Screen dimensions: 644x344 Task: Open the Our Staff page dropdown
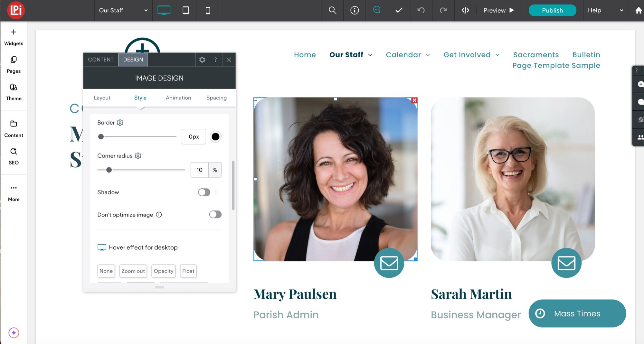123,10
